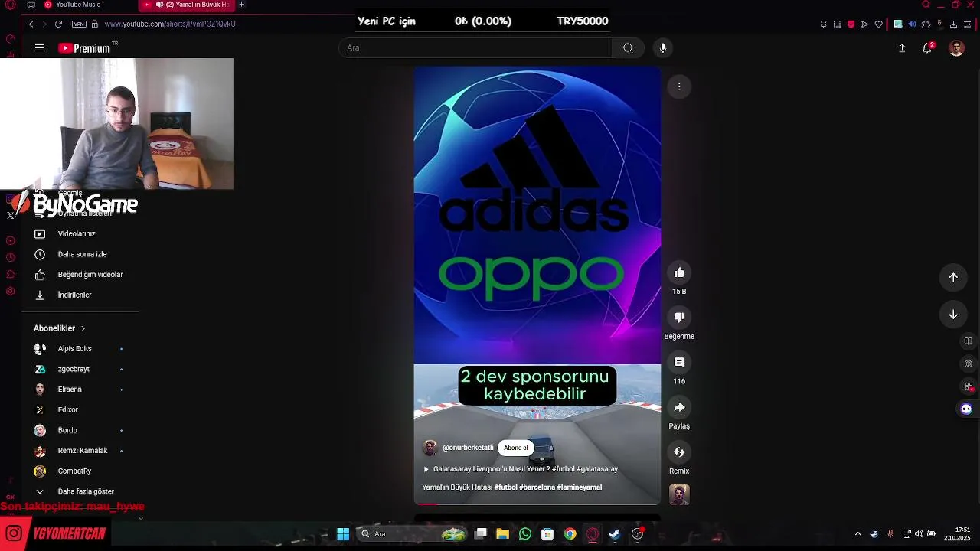
Task: Expand the Abonelikler section chevron
Action: (83, 328)
